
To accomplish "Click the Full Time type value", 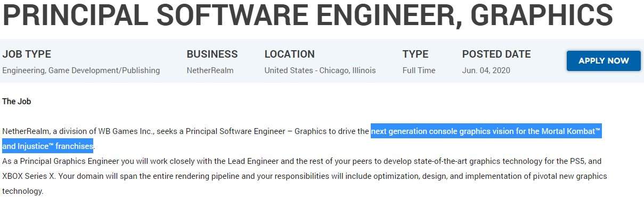I will (419, 70).
